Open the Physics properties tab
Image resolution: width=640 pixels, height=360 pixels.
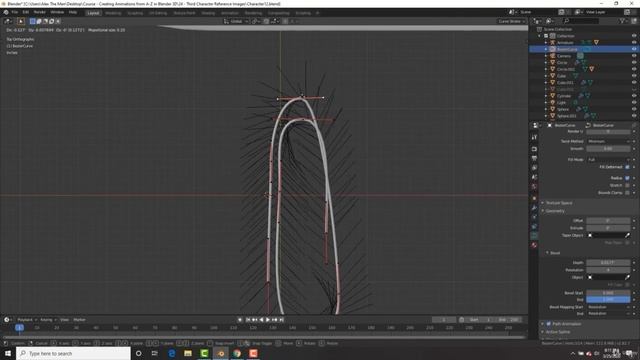534,217
